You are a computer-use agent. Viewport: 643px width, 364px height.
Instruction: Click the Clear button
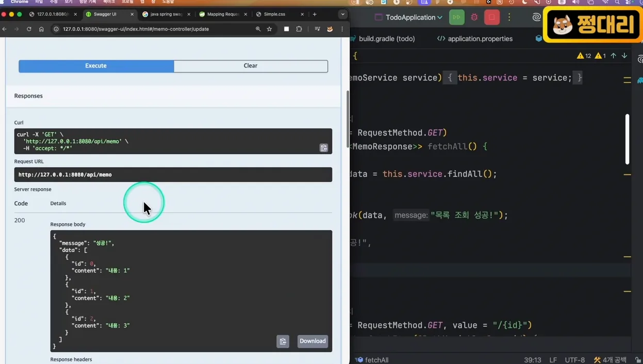tap(251, 66)
